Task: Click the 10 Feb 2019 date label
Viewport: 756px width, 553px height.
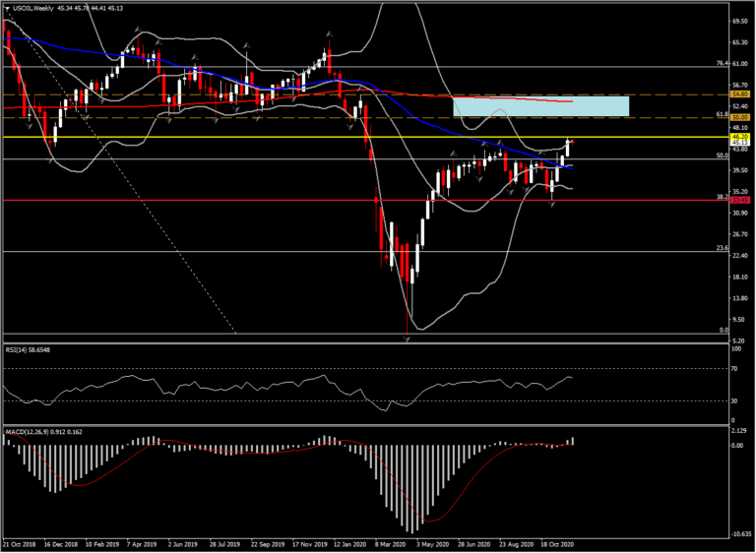Action: [x=100, y=543]
